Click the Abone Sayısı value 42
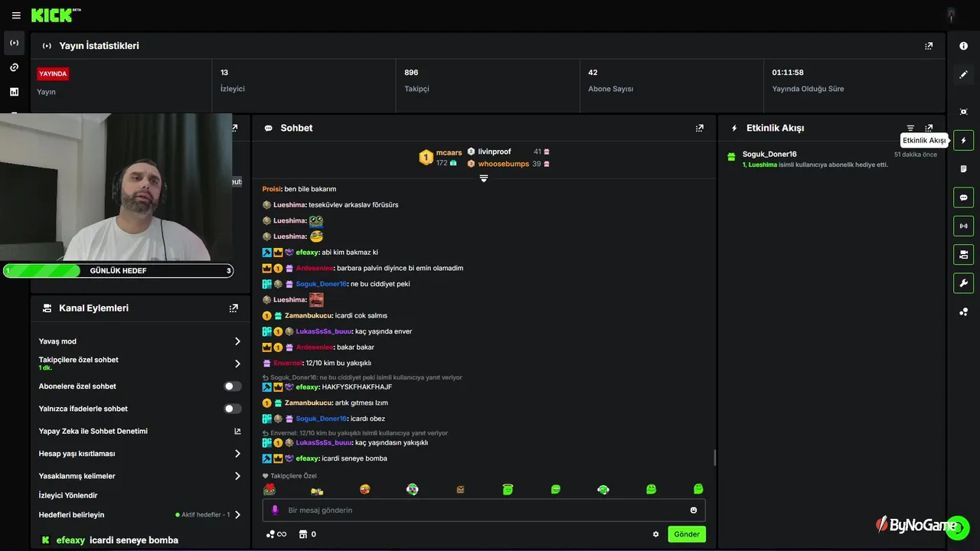This screenshot has height=551, width=980. pyautogui.click(x=593, y=73)
